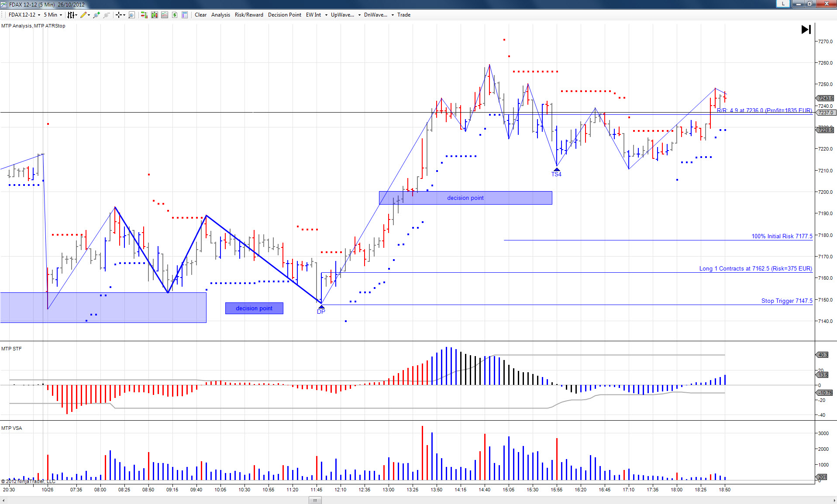Click the DnWave... label button

pos(375,15)
